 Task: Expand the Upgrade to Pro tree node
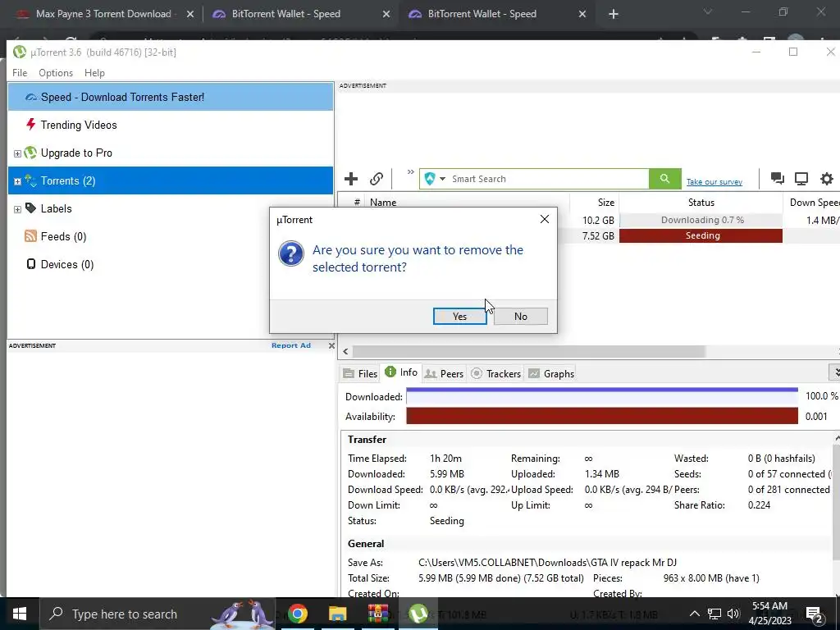17,153
